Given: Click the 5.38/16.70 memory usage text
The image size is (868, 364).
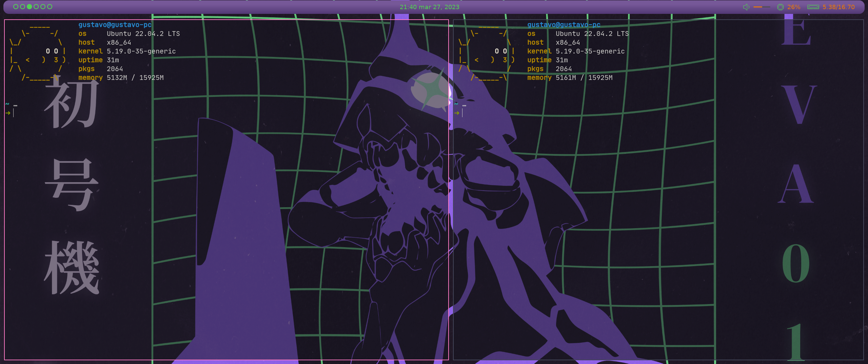Looking at the screenshot, I should pos(839,7).
